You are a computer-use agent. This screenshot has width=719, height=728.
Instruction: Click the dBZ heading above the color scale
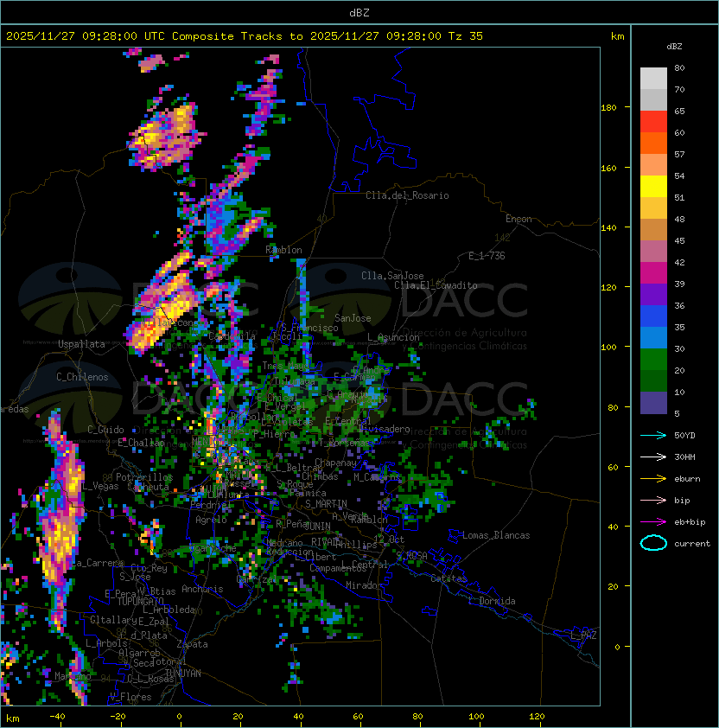(674, 47)
